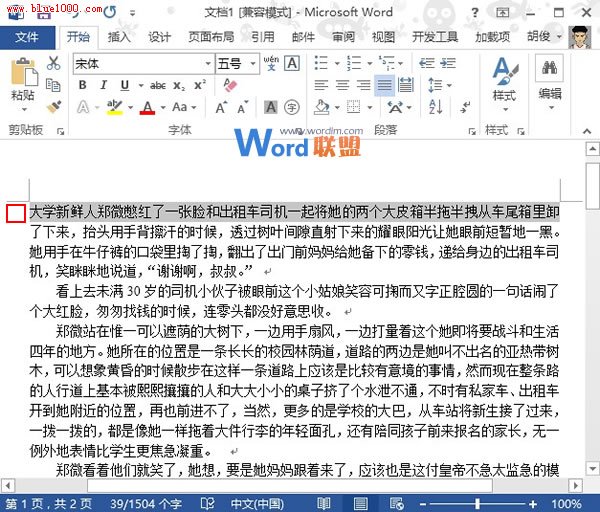Insert enclosed character icon

(x=292, y=107)
